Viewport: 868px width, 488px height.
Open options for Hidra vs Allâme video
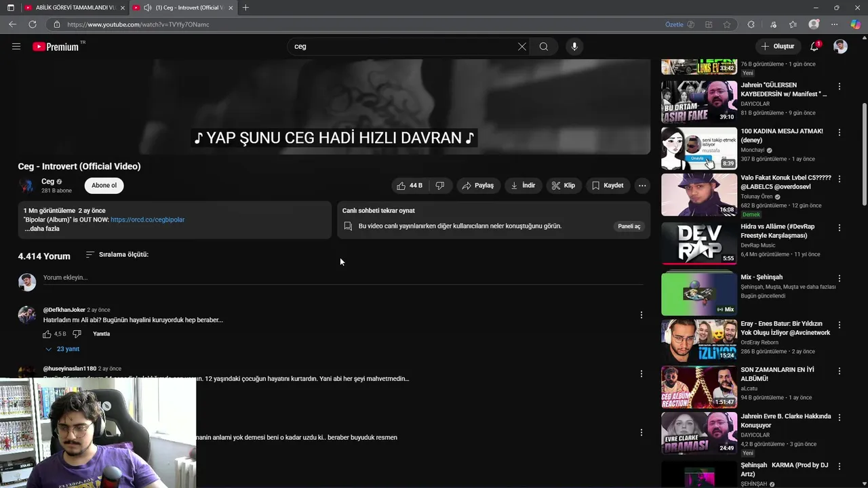[x=840, y=227]
